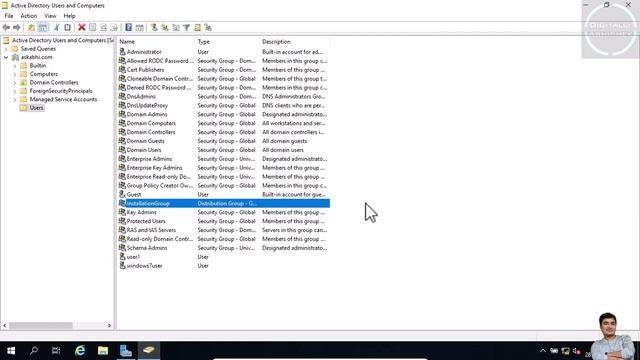640x360 pixels.
Task: Click the Filter funnel toolbar icon
Action: point(186,27)
